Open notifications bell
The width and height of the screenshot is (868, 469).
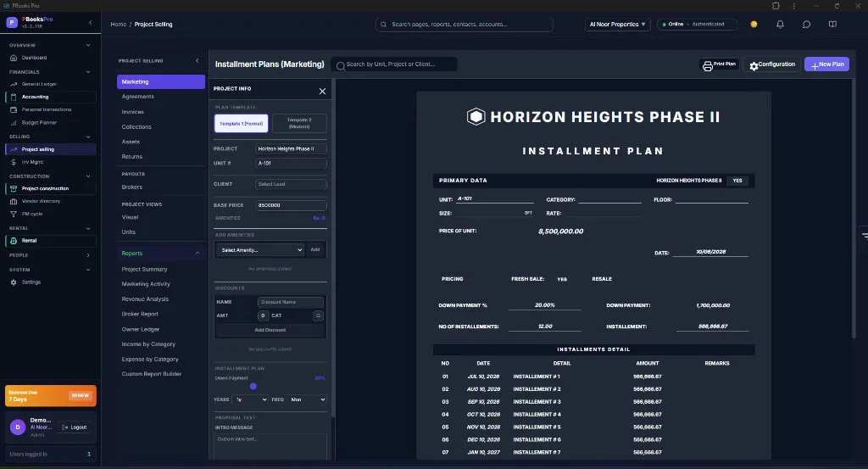point(780,25)
